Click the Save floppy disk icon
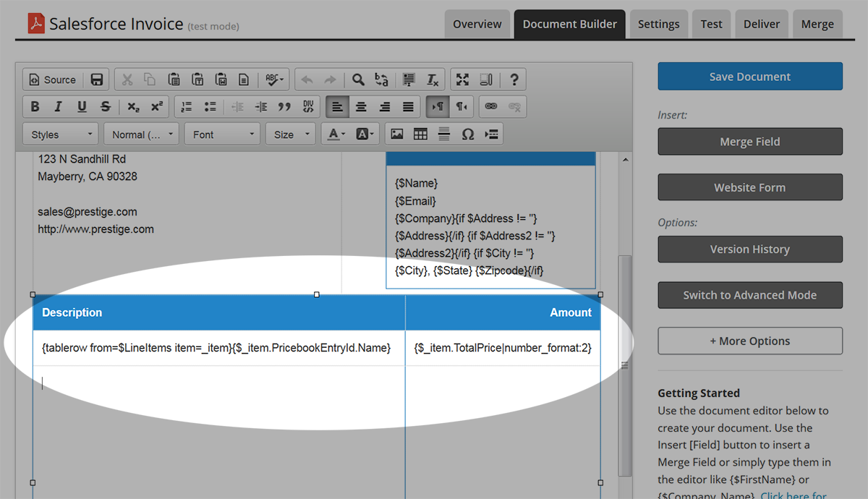The width and height of the screenshot is (868, 499). point(96,80)
